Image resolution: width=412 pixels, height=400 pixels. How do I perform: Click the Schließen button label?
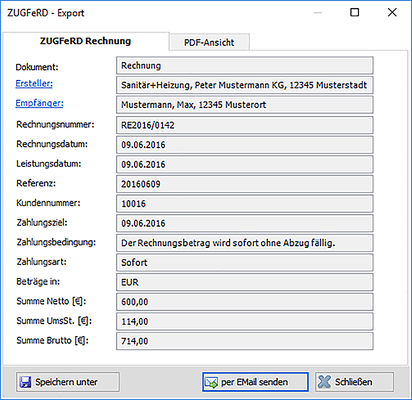(x=353, y=382)
